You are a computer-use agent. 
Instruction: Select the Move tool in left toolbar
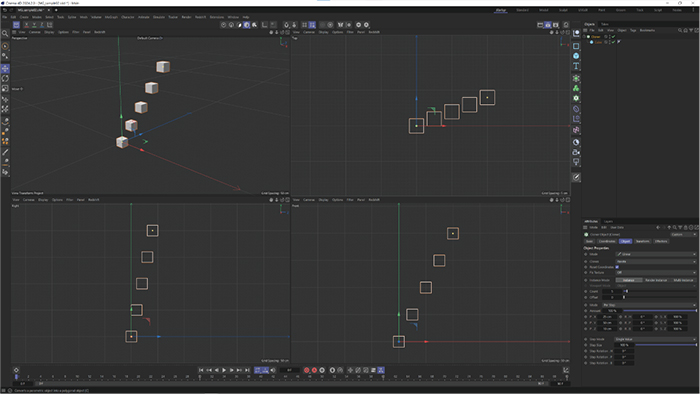[x=5, y=69]
